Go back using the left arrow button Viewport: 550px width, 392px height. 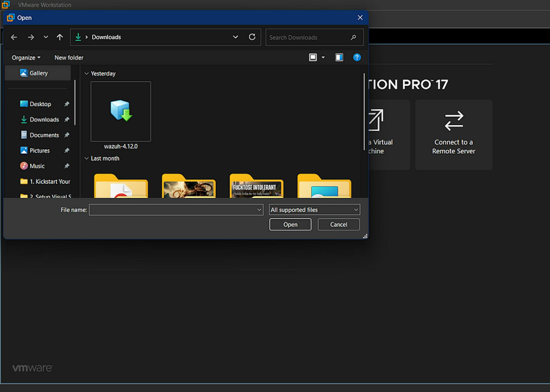tap(14, 37)
